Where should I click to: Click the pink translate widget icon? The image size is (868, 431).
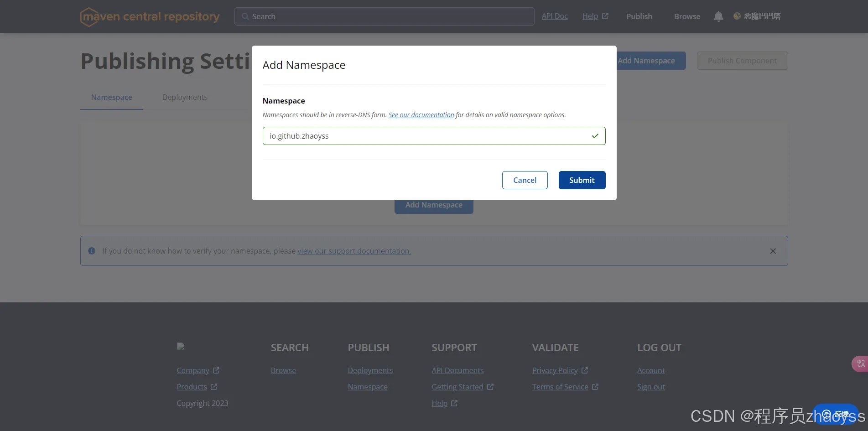[860, 363]
